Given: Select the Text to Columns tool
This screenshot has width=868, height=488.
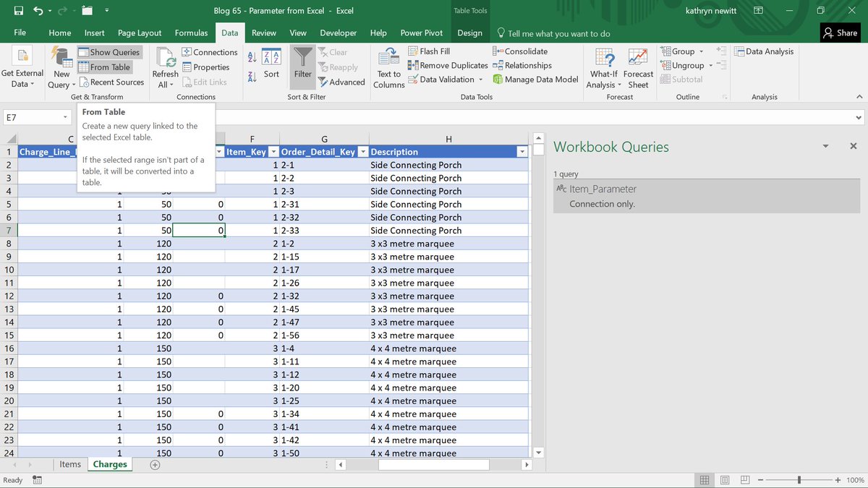Looking at the screenshot, I should coord(388,66).
